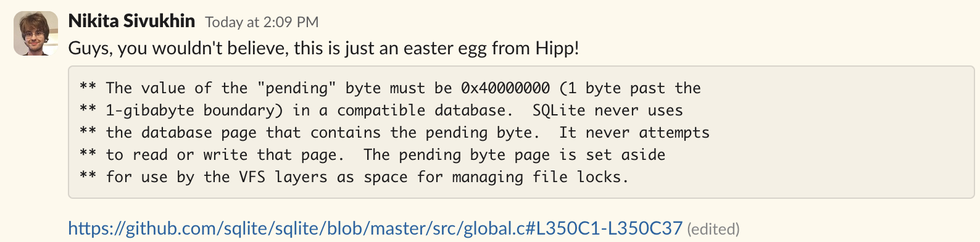Image resolution: width=980 pixels, height=242 pixels.
Task: Open the message timestamp Today at 2:09 PM
Action: pos(262,22)
